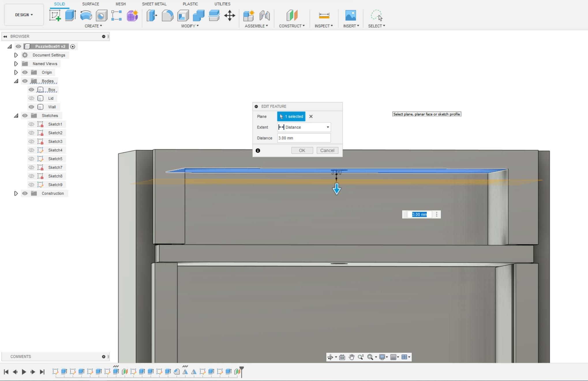Activate the Move/Copy arrows icon

(230, 15)
